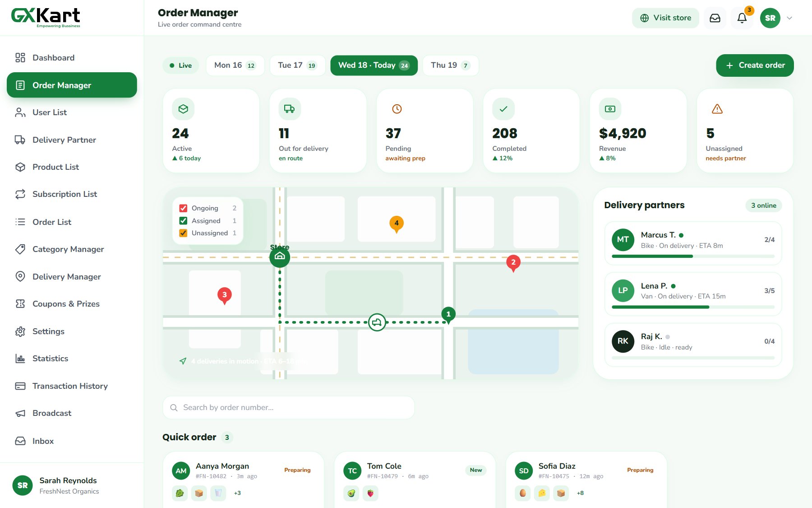Screen dimensions: 812x508
Task: Click the Category Manager tag icon
Action: tap(20, 249)
